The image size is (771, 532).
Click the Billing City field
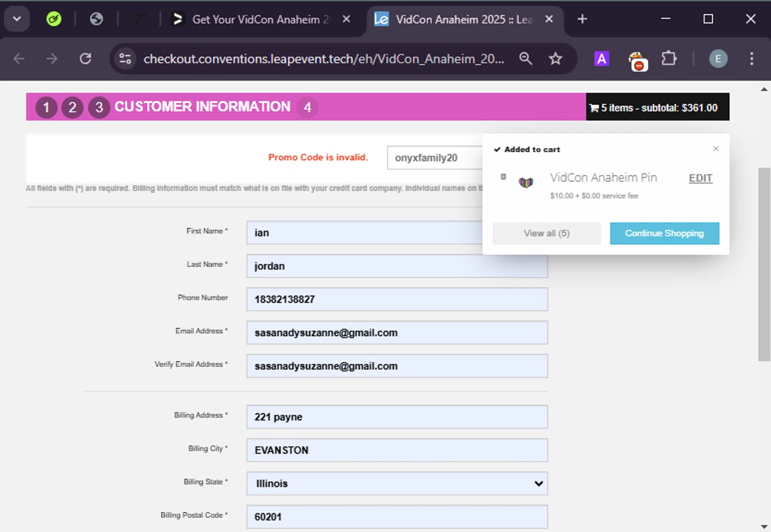click(x=397, y=450)
